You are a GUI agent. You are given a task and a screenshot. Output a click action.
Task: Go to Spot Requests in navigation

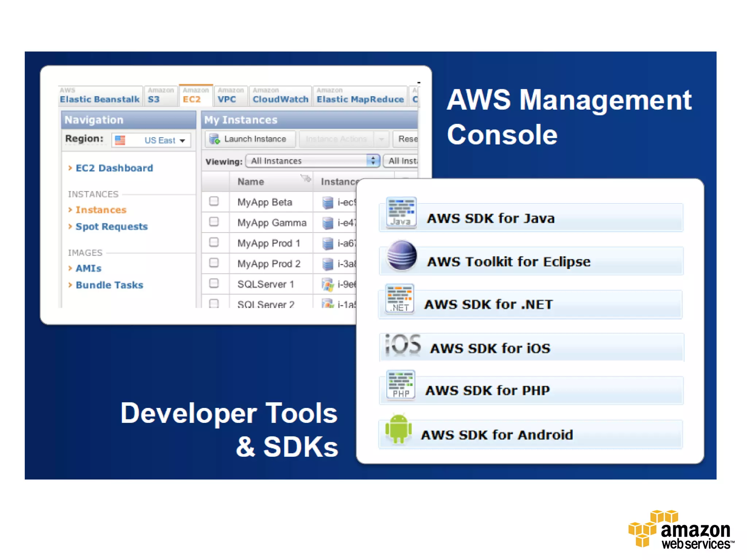coord(111,226)
